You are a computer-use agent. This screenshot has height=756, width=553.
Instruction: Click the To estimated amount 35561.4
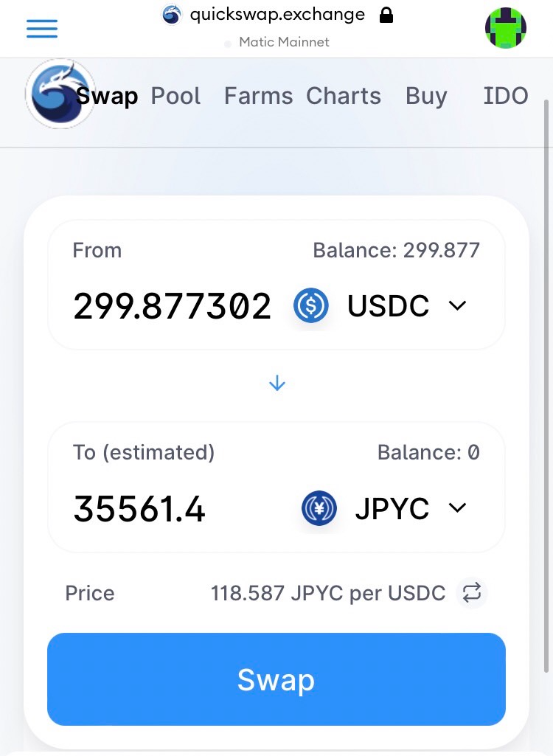[x=139, y=509]
